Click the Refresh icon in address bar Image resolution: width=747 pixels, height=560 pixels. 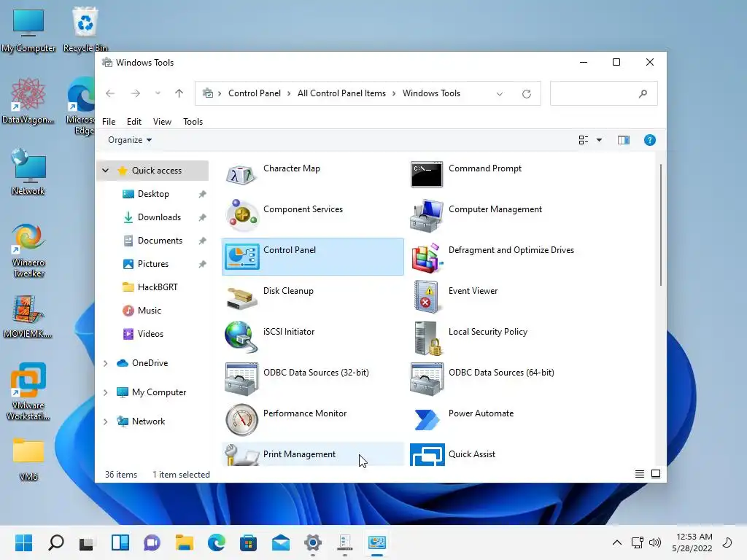527,94
